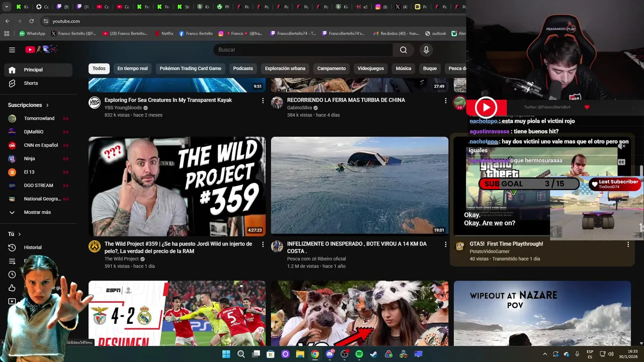Select the Exploración urbana chip
This screenshot has width=644, height=362.
pos(285,68)
